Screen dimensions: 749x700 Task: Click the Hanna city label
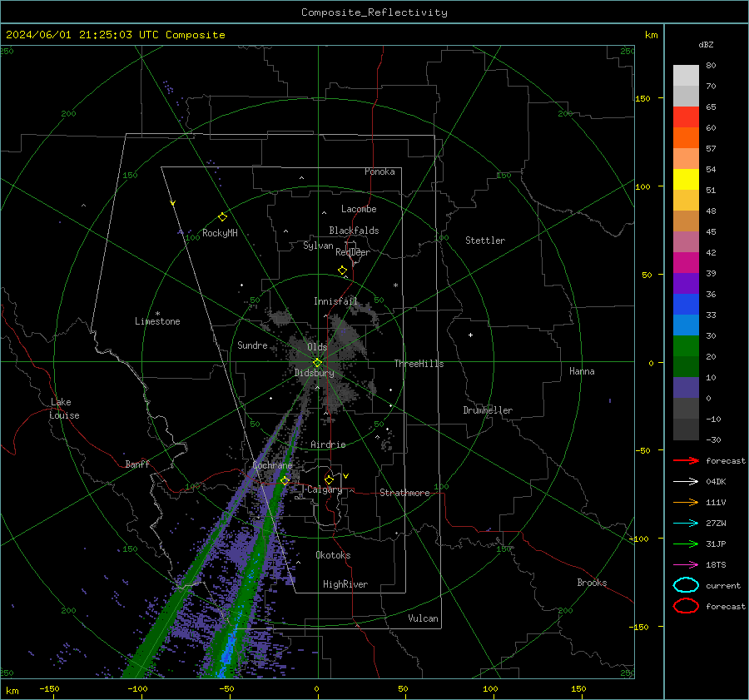pyautogui.click(x=582, y=371)
